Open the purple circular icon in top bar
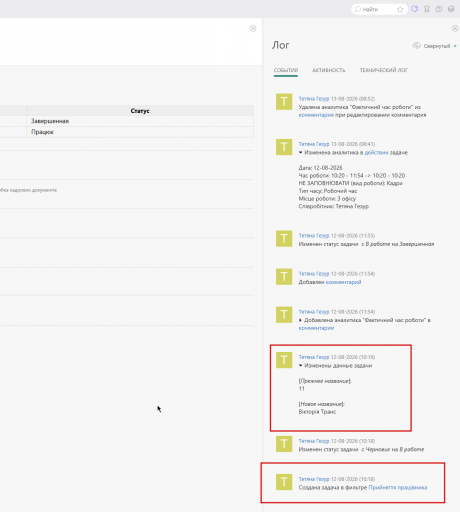Viewport: 460px width, 512px height. coord(414,9)
